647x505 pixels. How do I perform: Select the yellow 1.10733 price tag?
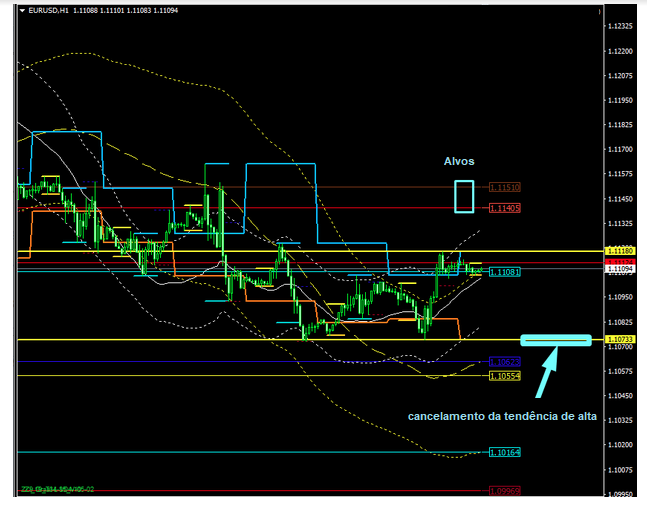(620, 341)
